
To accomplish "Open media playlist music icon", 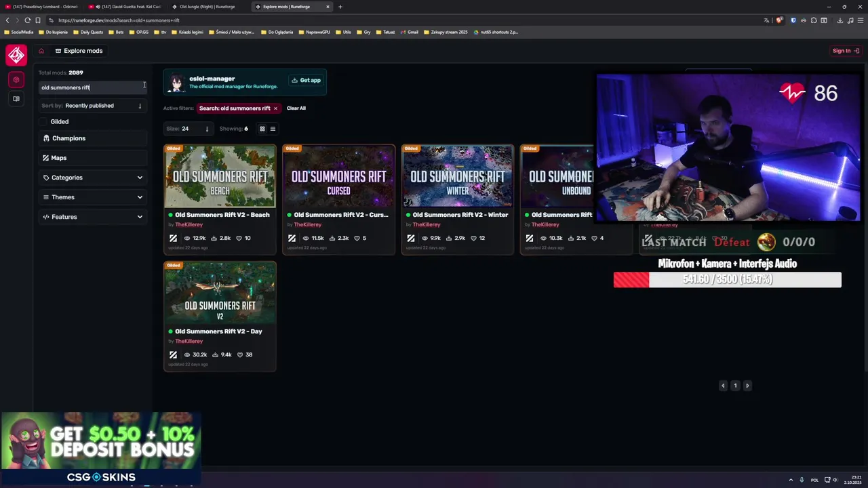I will (850, 20).
